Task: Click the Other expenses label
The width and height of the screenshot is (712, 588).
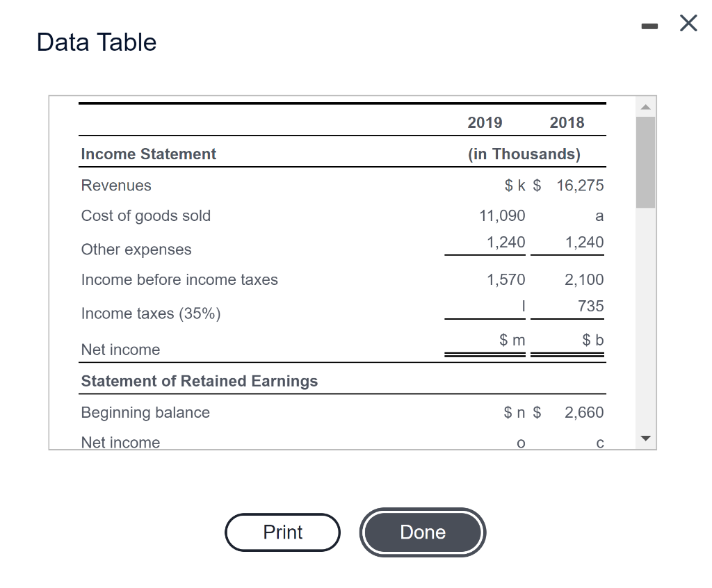Action: 136,249
